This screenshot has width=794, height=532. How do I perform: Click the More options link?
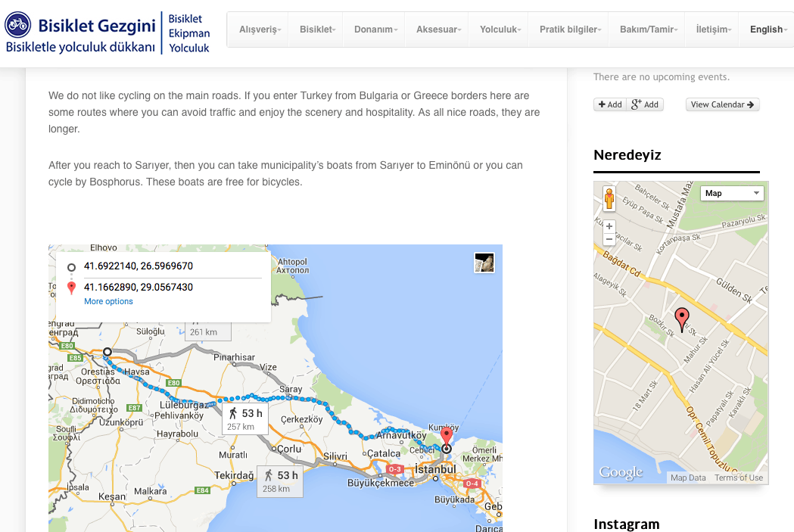tap(108, 301)
